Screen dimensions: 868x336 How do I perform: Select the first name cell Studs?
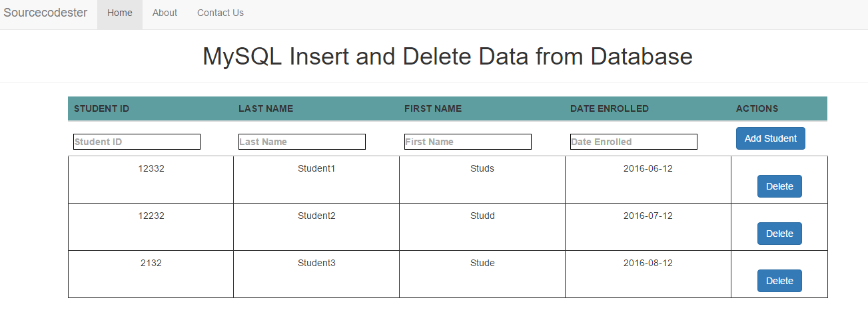coord(482,180)
